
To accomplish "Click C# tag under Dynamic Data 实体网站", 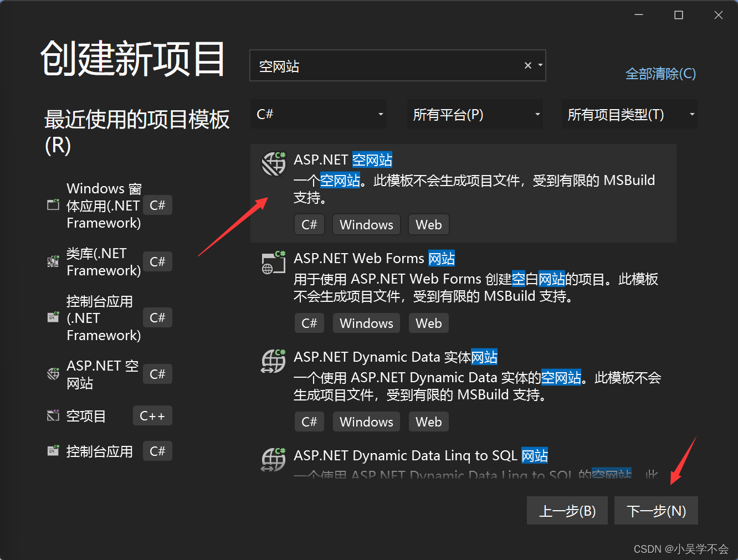I will pyautogui.click(x=309, y=422).
